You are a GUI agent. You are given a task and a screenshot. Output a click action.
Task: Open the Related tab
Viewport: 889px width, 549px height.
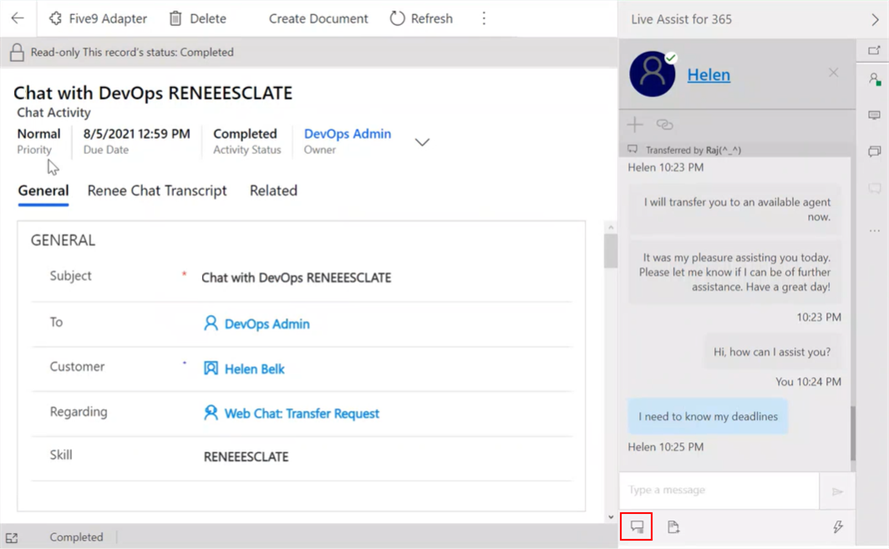pyautogui.click(x=273, y=190)
